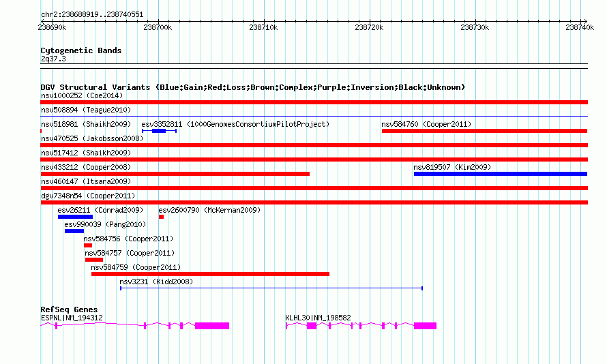This screenshot has width=607, height=364.
Task: Click the 2q37.3 band label
Action: point(53,59)
